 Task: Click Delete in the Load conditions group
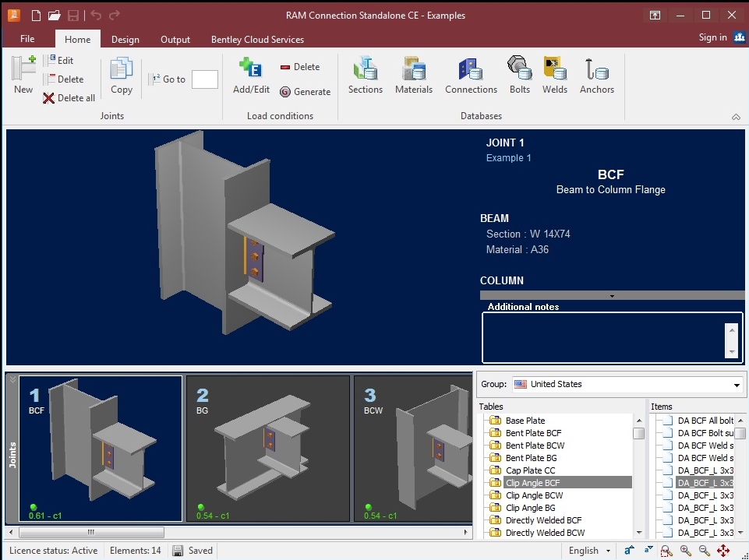point(300,67)
